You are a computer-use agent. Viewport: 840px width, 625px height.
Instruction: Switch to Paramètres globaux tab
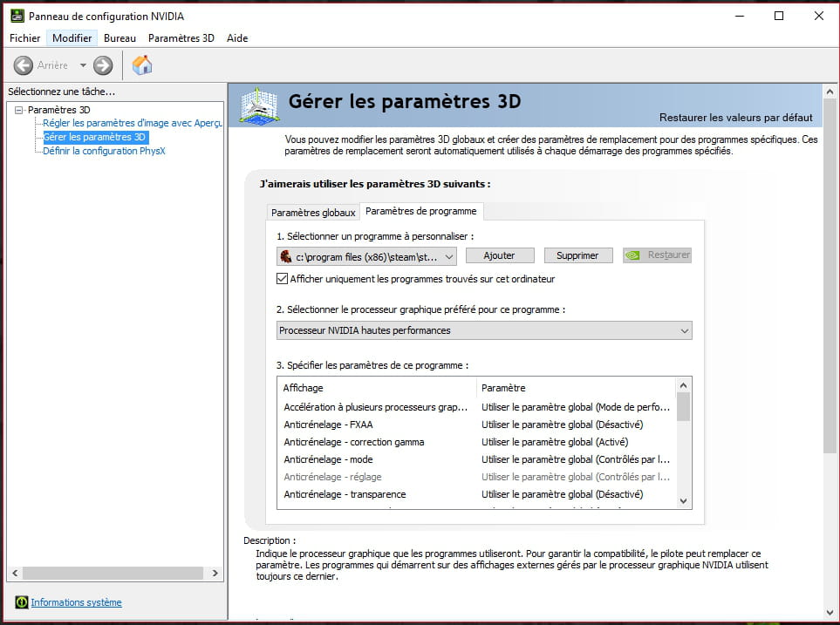(x=313, y=213)
